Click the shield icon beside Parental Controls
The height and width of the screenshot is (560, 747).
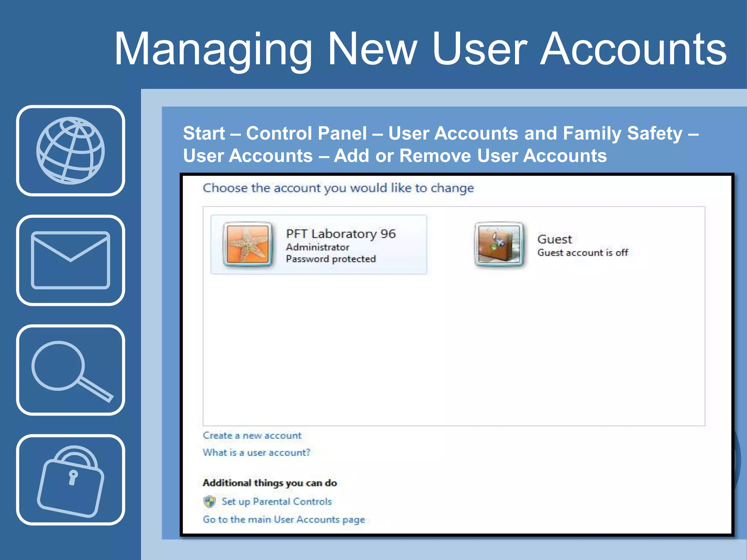point(209,502)
